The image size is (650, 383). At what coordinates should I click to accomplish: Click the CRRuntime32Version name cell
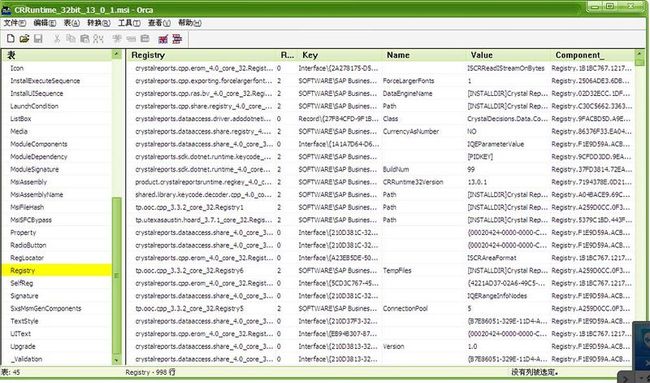[x=413, y=182]
